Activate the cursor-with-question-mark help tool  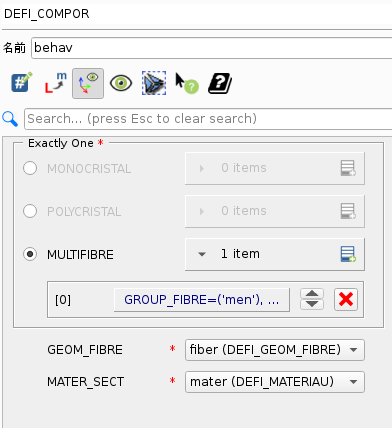coord(187,83)
